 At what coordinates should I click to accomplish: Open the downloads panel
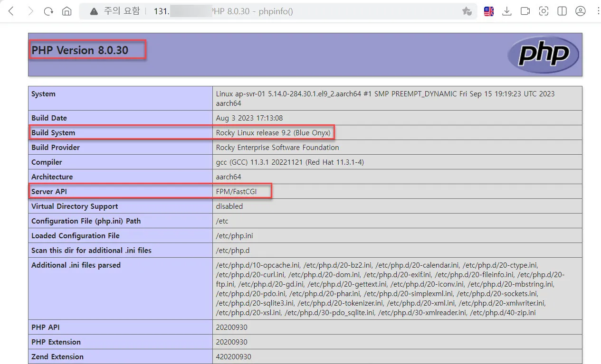click(506, 10)
